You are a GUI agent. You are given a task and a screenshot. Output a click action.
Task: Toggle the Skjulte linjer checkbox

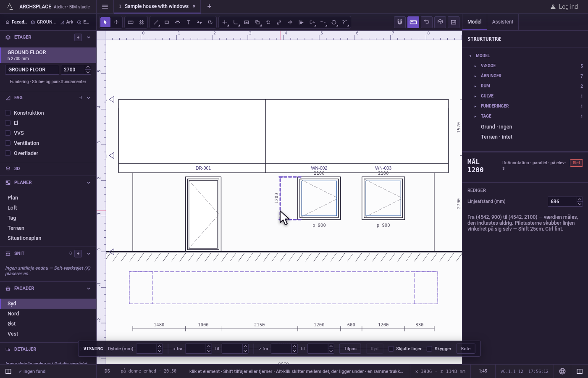(391, 349)
